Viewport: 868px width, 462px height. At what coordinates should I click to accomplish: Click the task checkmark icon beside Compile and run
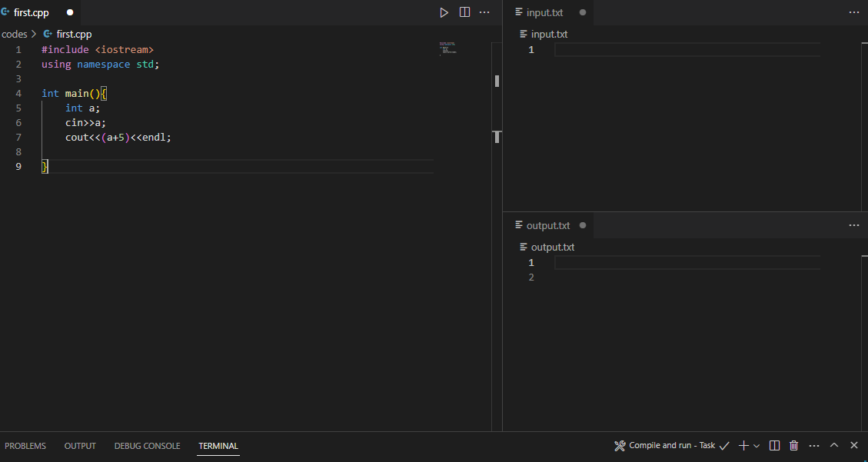pyautogui.click(x=724, y=445)
